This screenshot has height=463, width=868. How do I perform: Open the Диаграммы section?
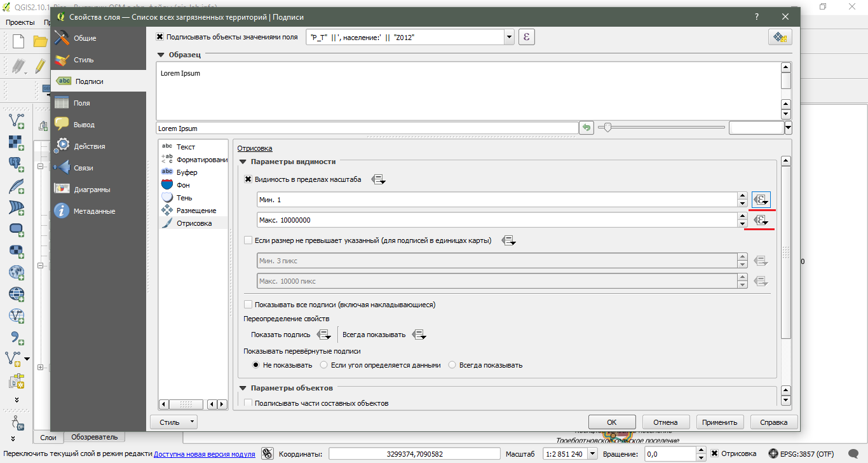(x=92, y=190)
